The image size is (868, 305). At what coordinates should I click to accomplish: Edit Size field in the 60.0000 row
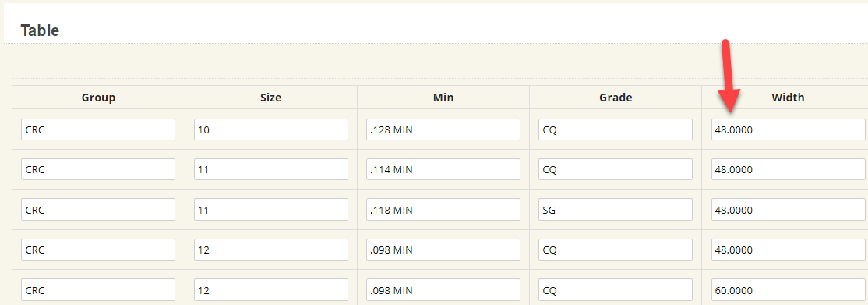pos(271,290)
